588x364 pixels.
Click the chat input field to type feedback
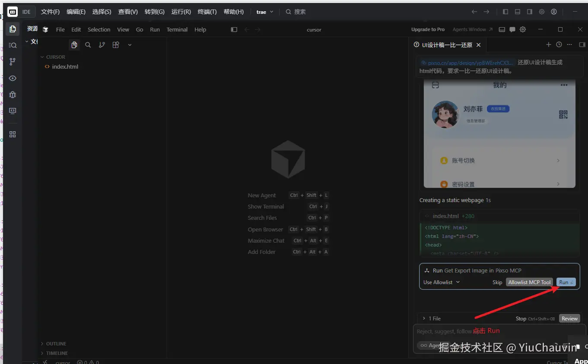point(471,331)
